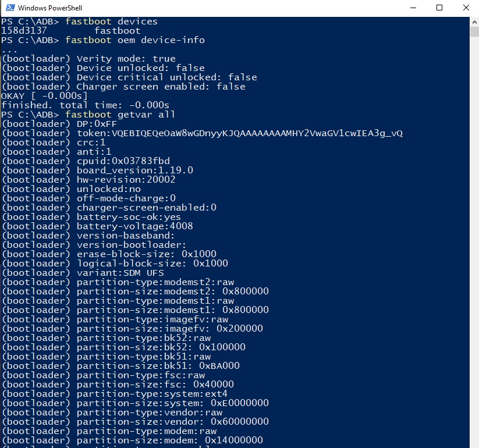The height and width of the screenshot is (448, 479).
Task: Maximize the Windows PowerShell window
Action: coord(439,8)
